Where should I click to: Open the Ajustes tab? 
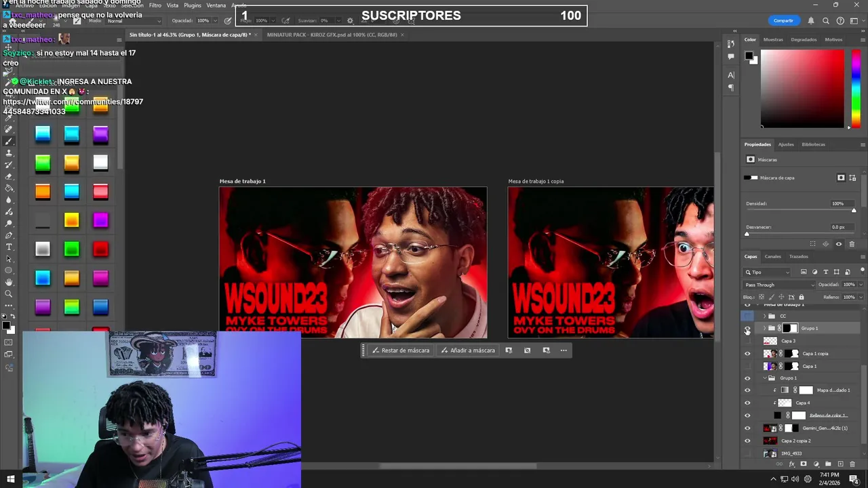pos(786,144)
